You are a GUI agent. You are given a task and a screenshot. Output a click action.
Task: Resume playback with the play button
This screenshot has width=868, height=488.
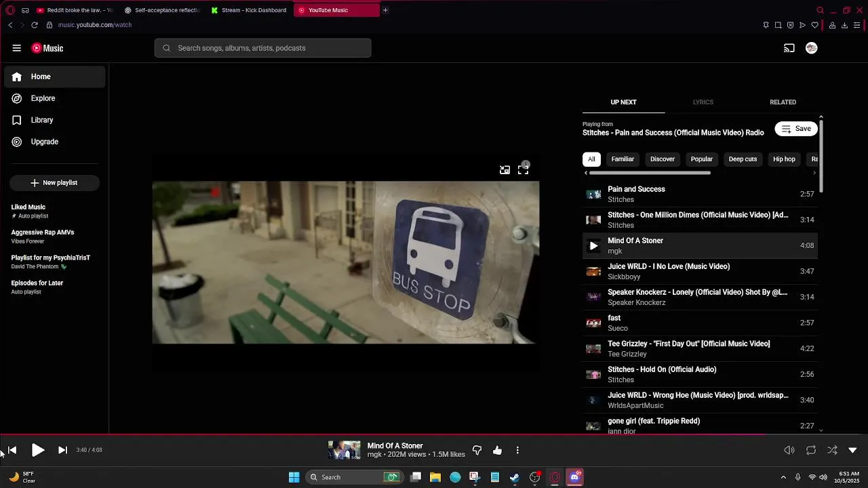coord(38,450)
